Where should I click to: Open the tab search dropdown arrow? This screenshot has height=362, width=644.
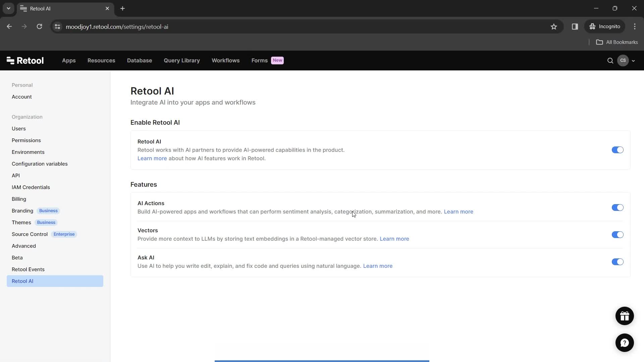coord(8,8)
